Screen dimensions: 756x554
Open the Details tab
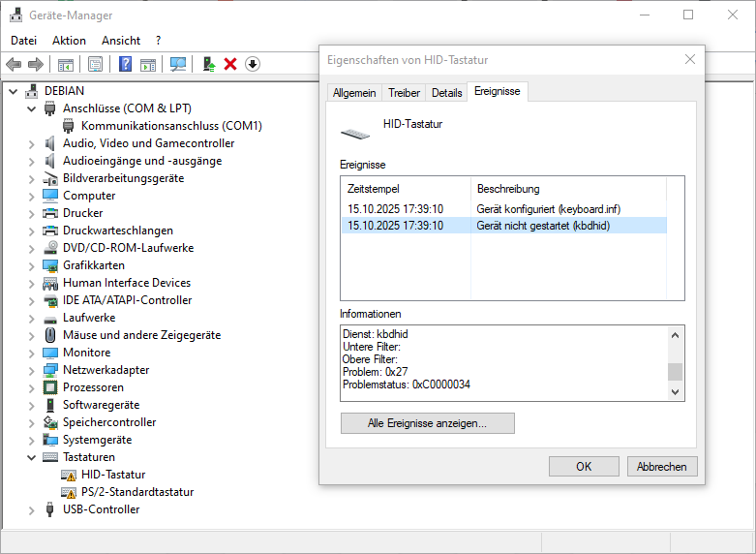446,93
